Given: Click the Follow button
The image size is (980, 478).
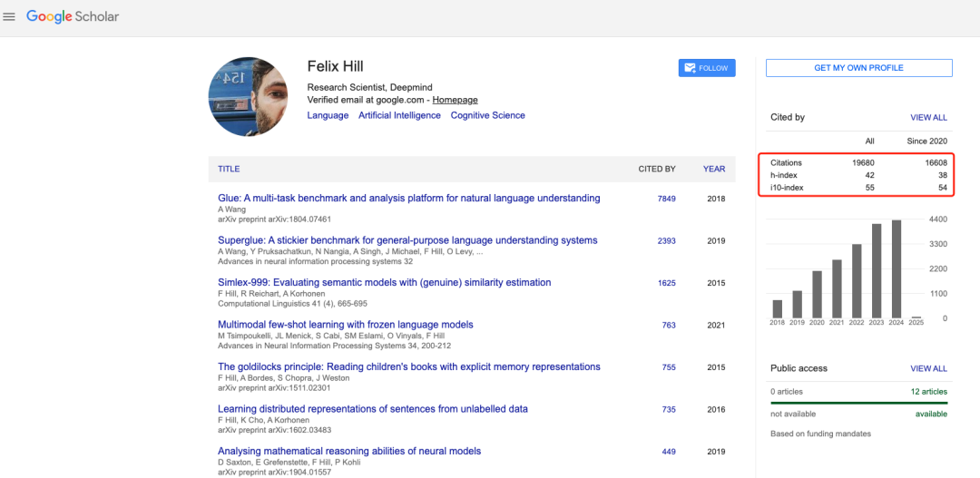Looking at the screenshot, I should tap(707, 68).
